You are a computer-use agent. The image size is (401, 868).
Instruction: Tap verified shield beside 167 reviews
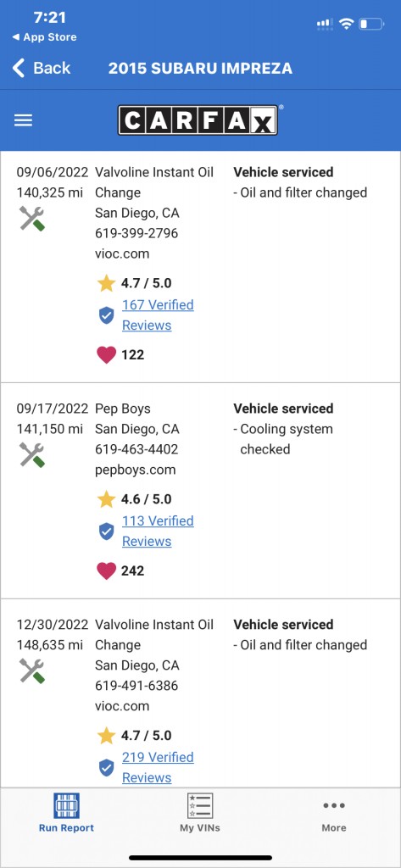point(106,315)
